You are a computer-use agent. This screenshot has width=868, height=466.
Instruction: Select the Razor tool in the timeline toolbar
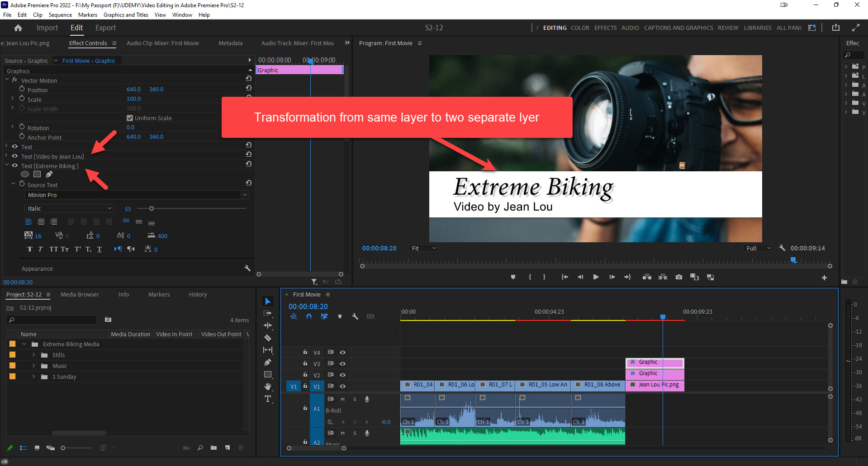268,338
